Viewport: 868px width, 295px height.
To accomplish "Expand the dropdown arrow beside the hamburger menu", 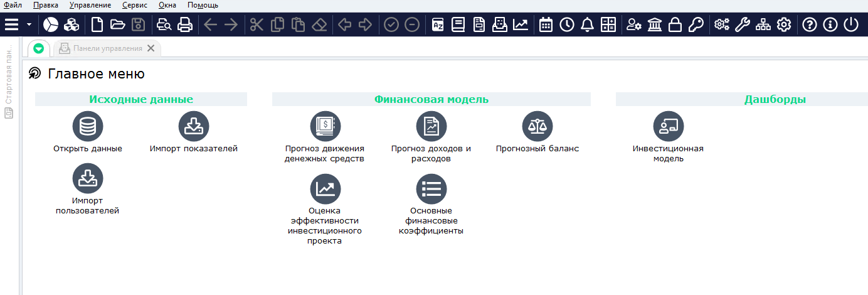I will click(29, 25).
